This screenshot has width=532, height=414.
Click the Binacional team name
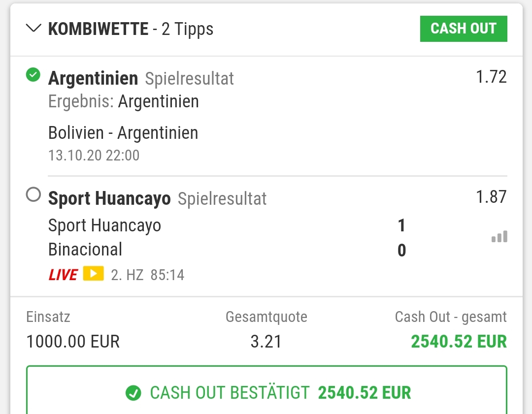point(85,250)
